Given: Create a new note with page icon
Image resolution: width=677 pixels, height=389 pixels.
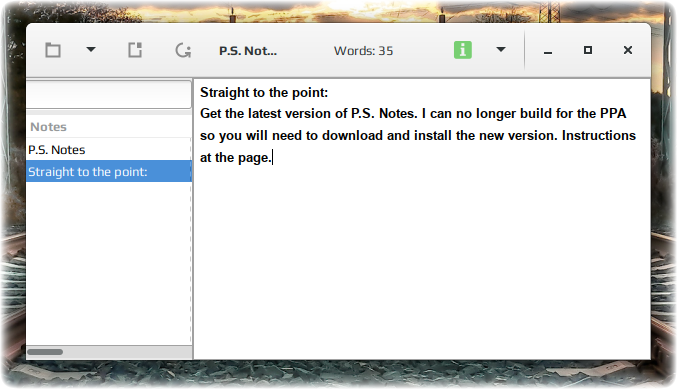Looking at the screenshot, I should (x=135, y=50).
